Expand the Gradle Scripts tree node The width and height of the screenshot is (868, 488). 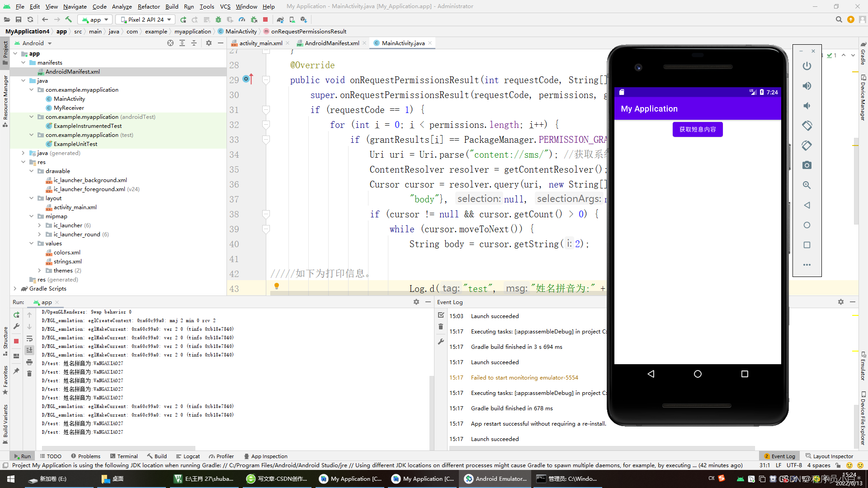click(15, 288)
